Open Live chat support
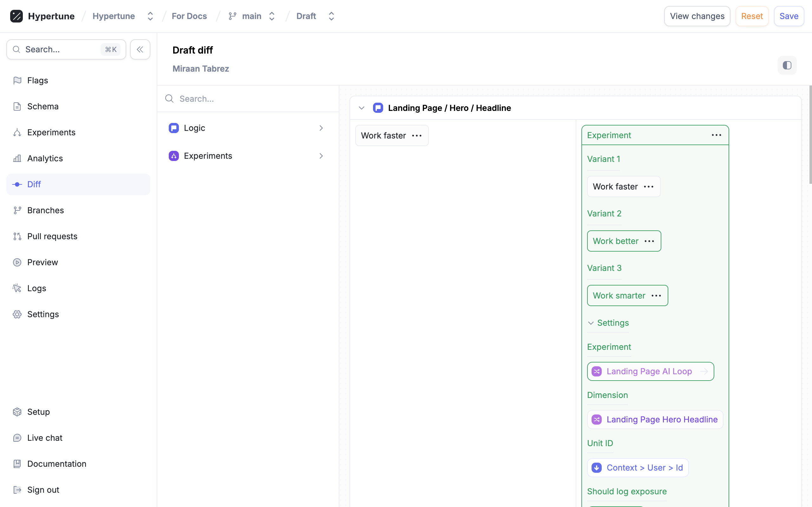This screenshot has height=507, width=812. 45,438
